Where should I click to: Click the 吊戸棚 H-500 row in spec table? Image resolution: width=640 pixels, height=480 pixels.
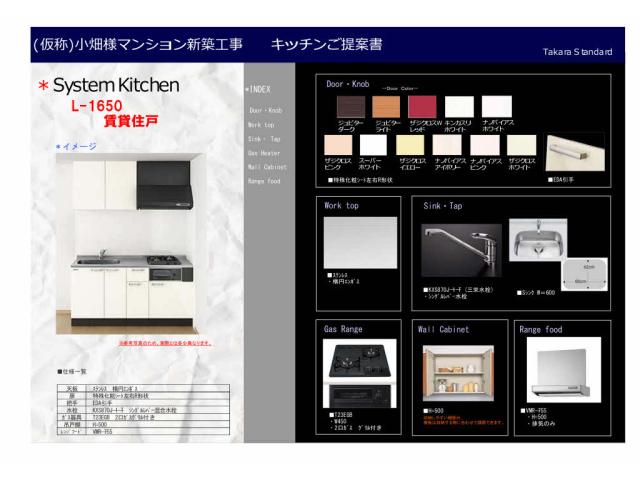(143, 424)
